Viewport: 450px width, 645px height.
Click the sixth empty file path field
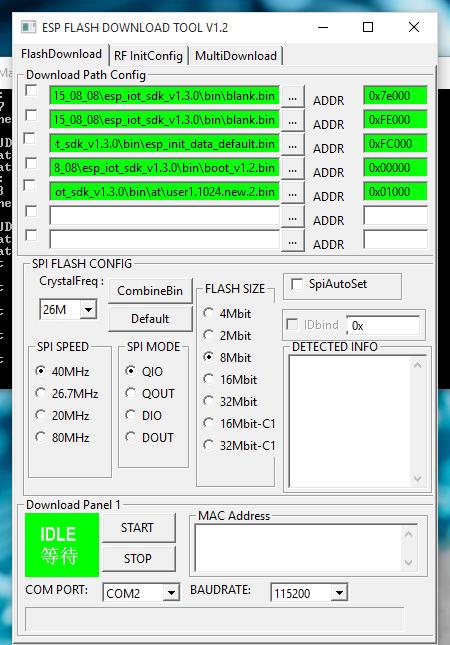[165, 215]
